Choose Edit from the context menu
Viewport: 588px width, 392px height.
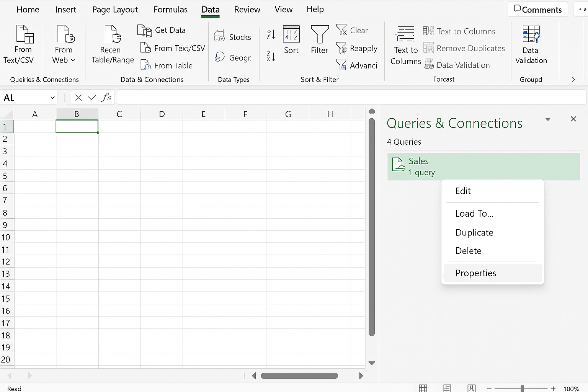point(493,191)
